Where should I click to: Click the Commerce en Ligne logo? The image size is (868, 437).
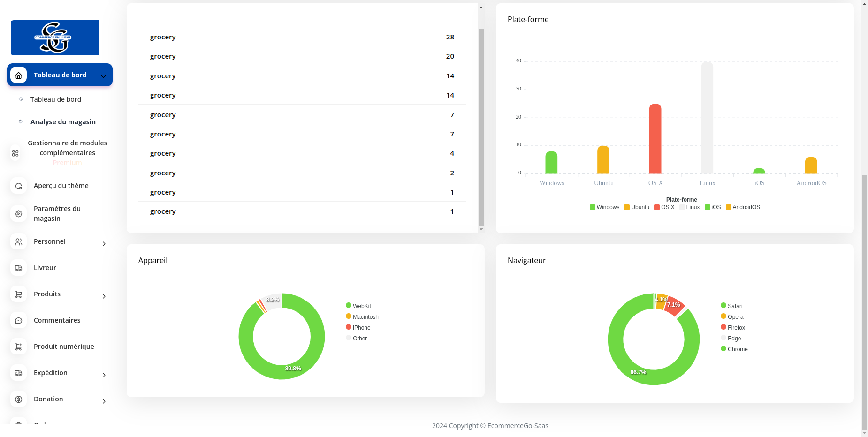pos(55,38)
